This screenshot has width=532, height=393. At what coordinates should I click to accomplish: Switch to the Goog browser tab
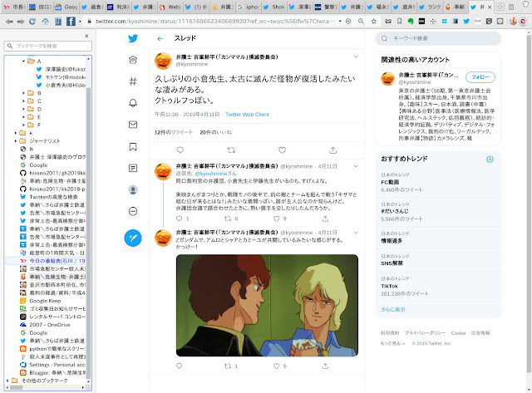point(67,7)
